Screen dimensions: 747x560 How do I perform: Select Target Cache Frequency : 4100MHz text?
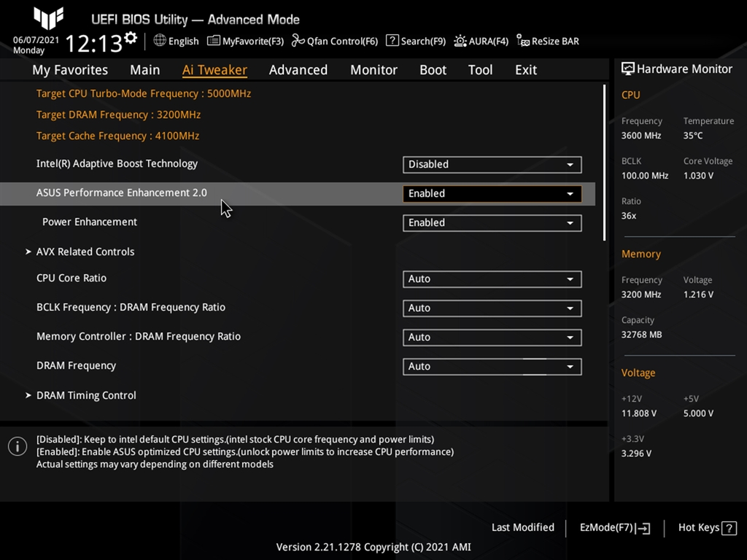[117, 136]
